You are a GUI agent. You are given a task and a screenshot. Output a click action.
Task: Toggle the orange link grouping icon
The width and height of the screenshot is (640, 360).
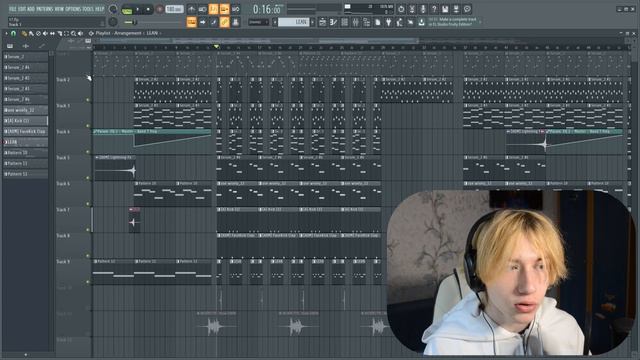[x=224, y=22]
